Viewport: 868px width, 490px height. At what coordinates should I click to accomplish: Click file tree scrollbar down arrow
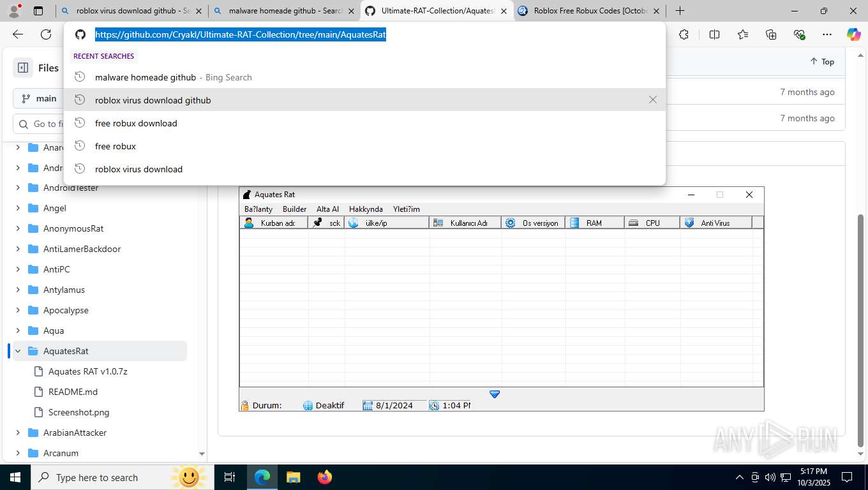click(202, 454)
